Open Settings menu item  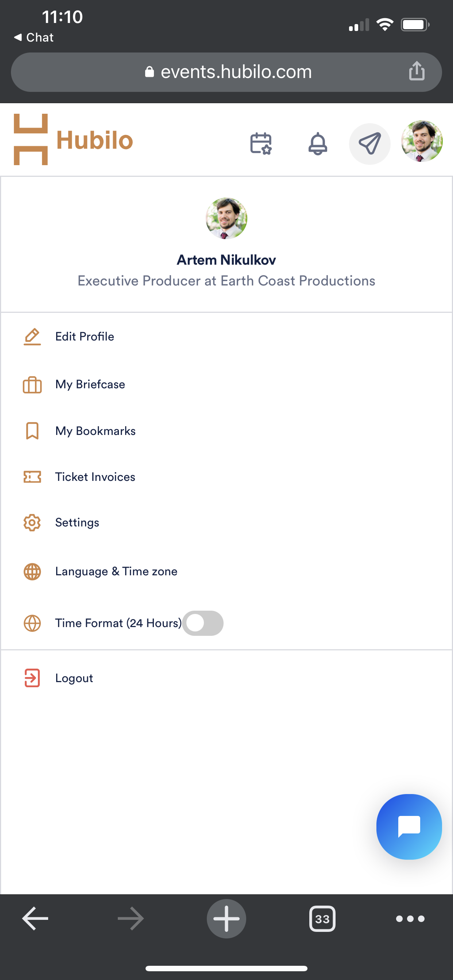77,522
